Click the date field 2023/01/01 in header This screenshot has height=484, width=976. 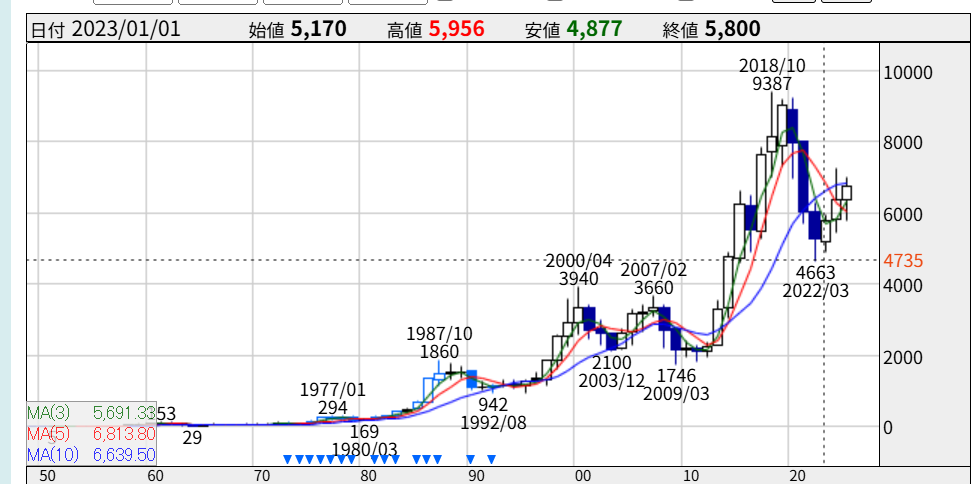coord(126,28)
